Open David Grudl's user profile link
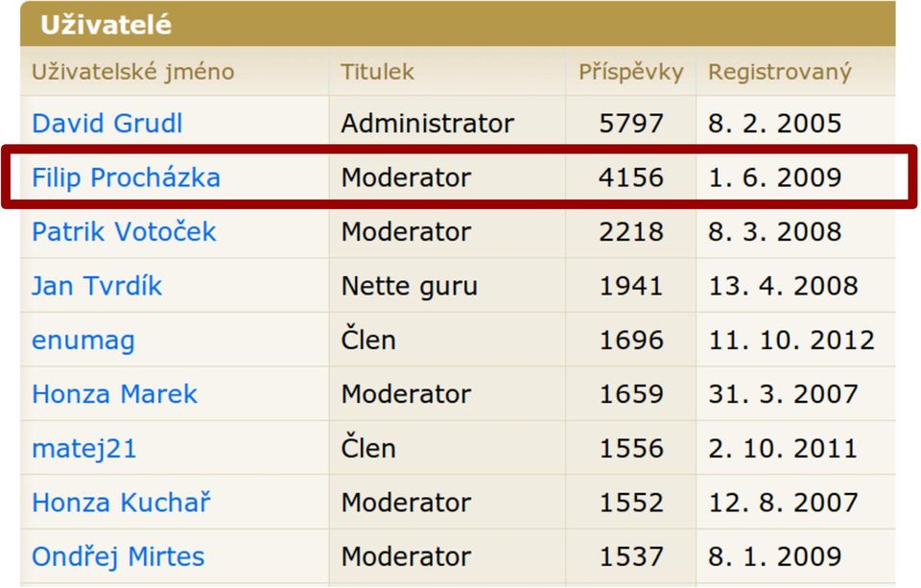 coord(106,124)
